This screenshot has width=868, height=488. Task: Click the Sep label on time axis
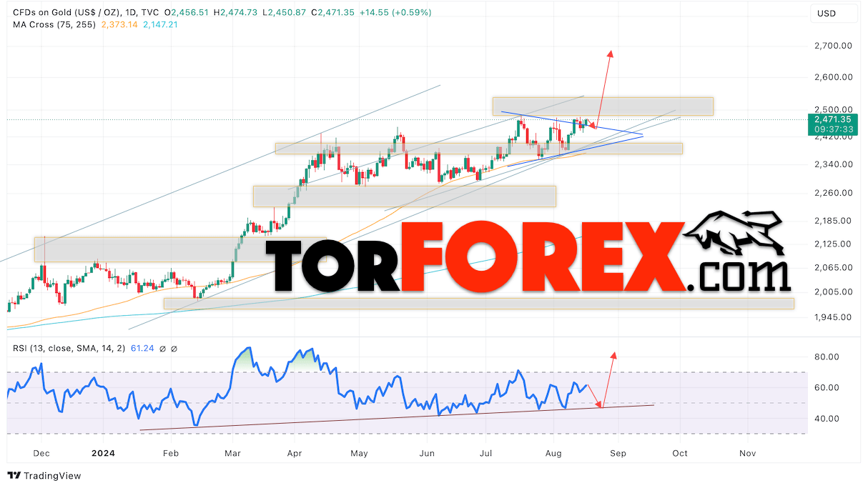pos(618,453)
